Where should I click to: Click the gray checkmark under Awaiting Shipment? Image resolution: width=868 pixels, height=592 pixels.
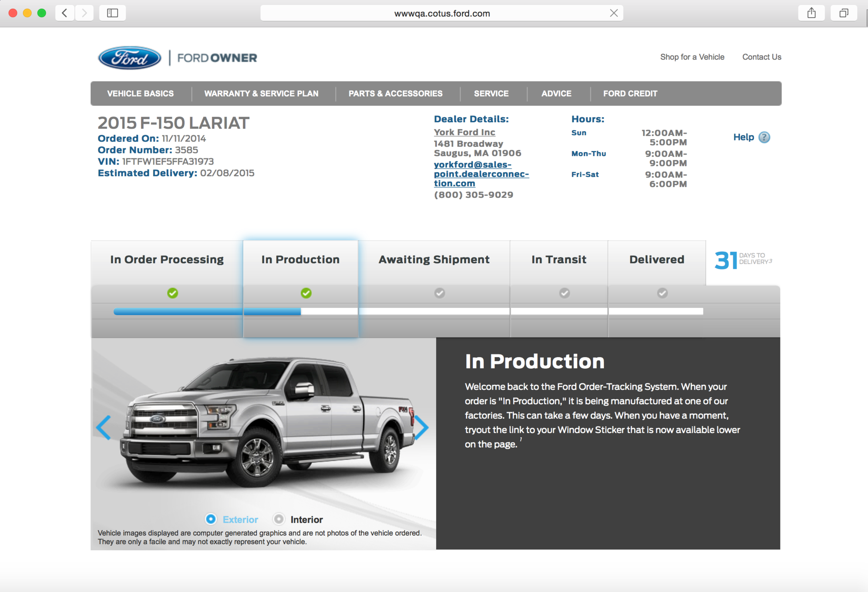pos(439,293)
